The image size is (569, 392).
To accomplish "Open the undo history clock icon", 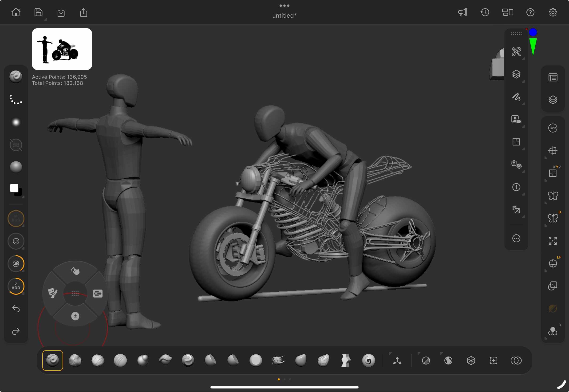I will pos(485,12).
